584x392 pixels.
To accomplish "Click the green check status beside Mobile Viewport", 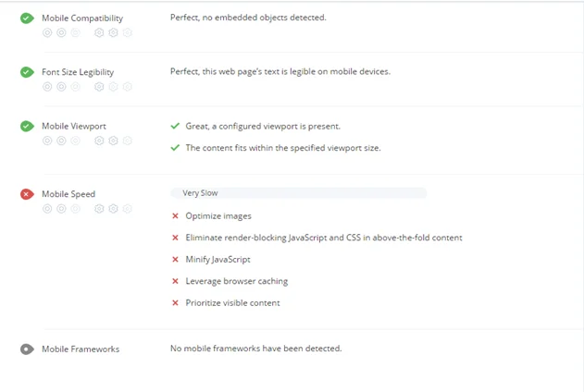I will (x=27, y=126).
